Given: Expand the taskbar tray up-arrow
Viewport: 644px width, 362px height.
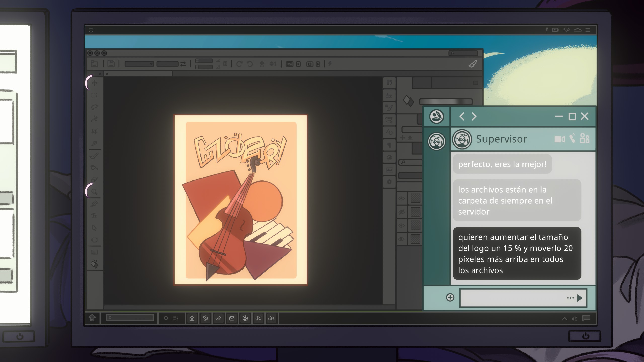Looking at the screenshot, I should [565, 319].
